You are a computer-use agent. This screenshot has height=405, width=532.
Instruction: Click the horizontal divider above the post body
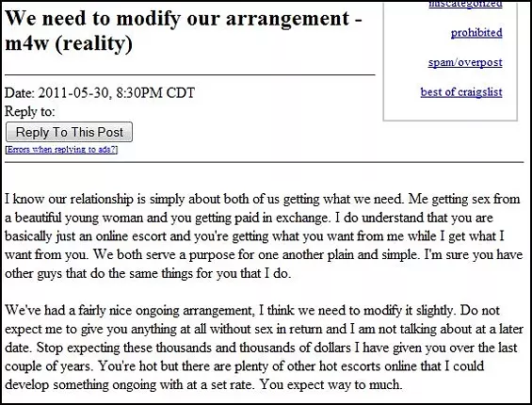point(265,162)
